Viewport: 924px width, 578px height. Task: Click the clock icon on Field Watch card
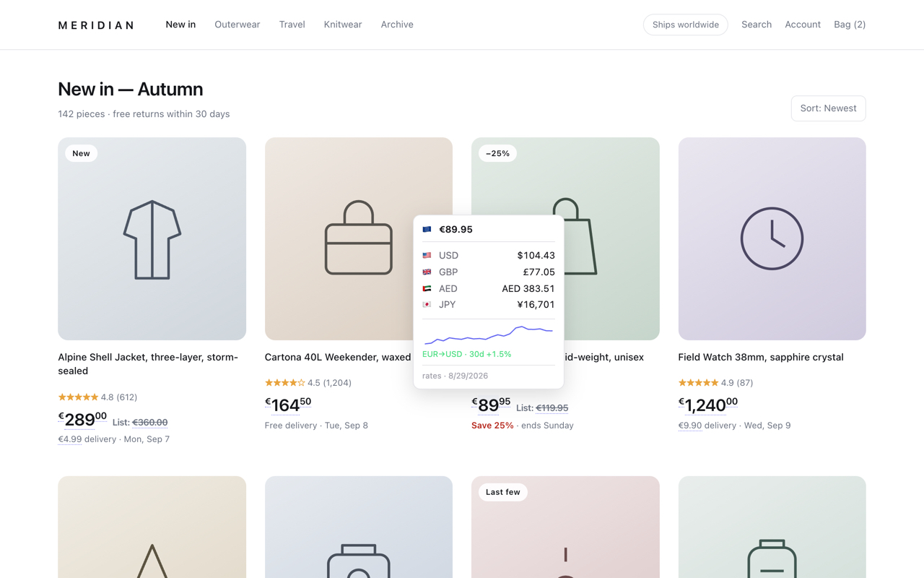772,238
